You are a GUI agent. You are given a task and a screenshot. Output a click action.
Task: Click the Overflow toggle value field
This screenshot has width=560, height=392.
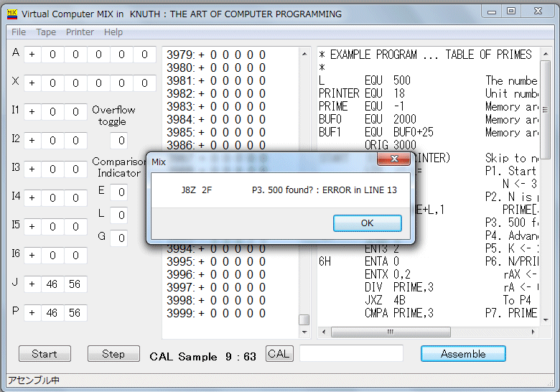click(119, 141)
